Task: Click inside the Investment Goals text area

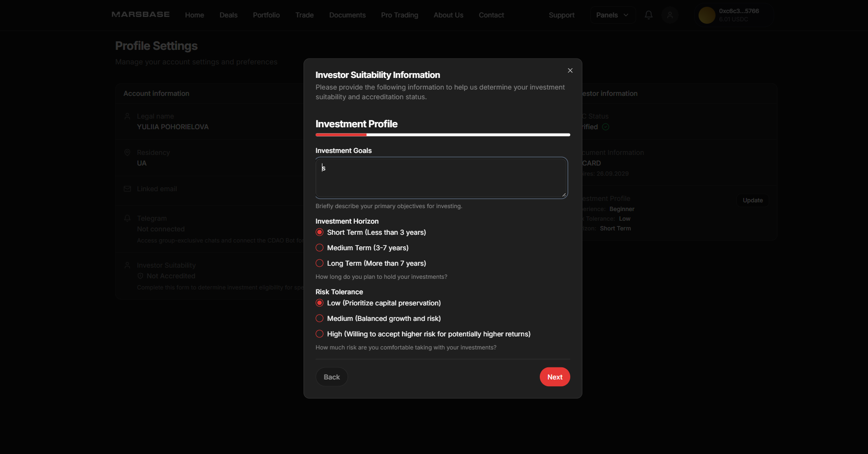Action: click(441, 178)
